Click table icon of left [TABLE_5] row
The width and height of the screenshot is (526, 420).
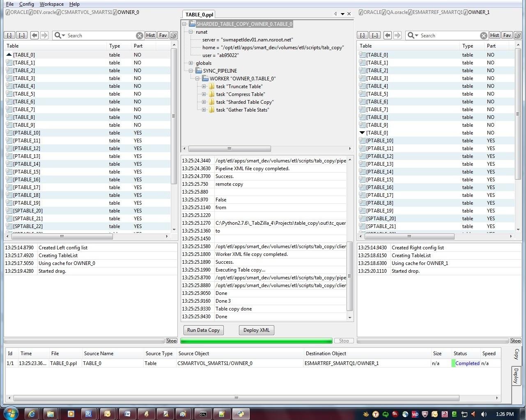point(9,94)
